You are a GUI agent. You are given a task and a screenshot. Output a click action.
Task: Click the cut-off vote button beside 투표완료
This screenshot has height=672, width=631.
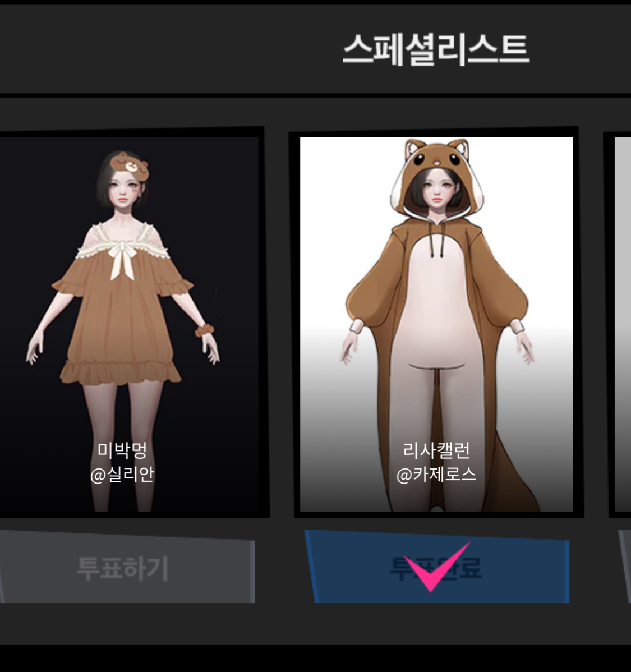(x=625, y=567)
